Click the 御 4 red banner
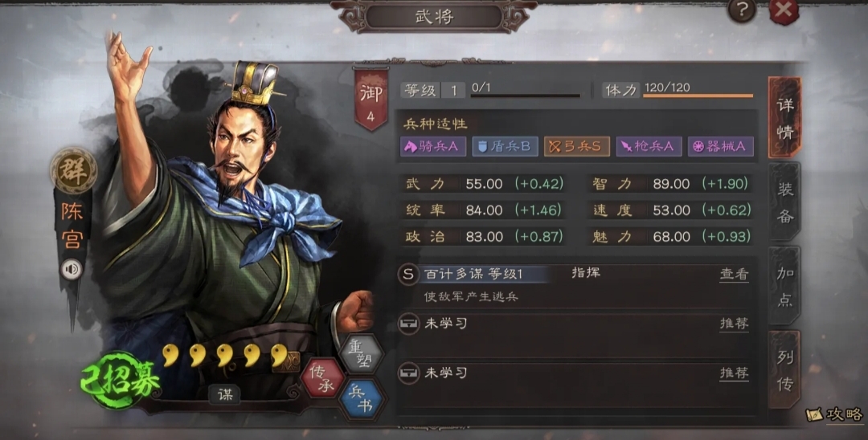868x440 pixels. pos(371,100)
